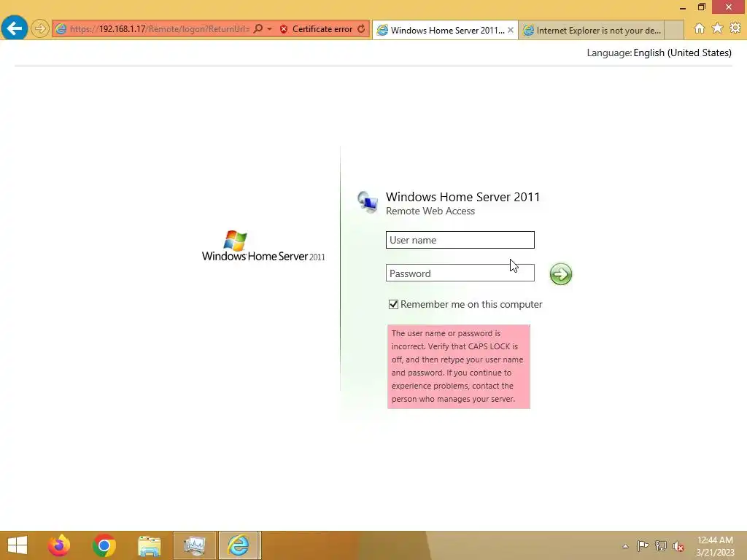Switch to Internet Explorer is not your default tab
This screenshot has height=560, width=747.
click(x=591, y=30)
